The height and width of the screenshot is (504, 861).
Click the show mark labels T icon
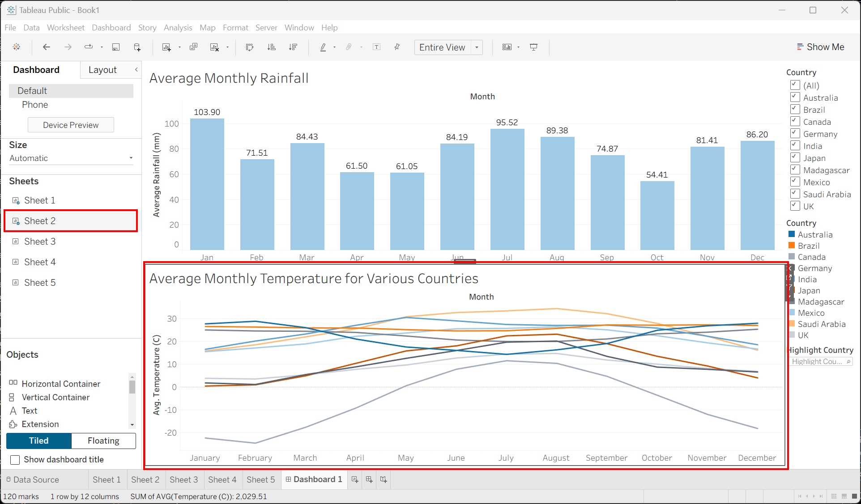click(377, 47)
